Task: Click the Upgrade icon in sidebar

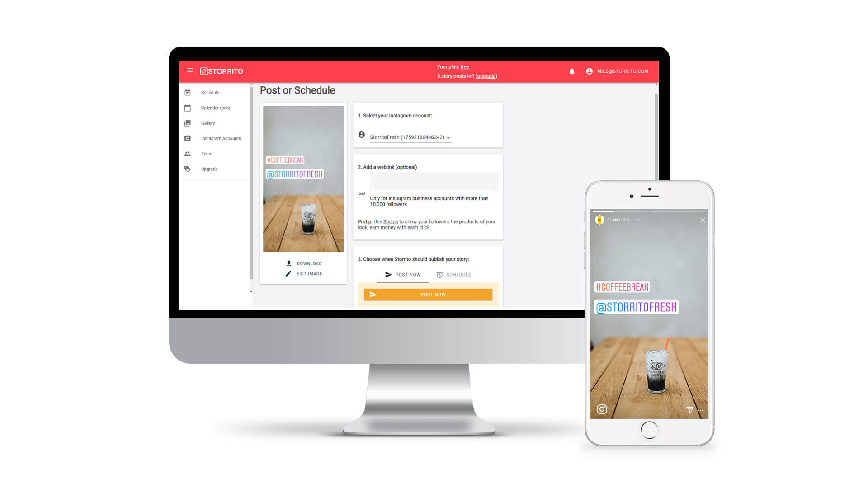Action: point(188,169)
